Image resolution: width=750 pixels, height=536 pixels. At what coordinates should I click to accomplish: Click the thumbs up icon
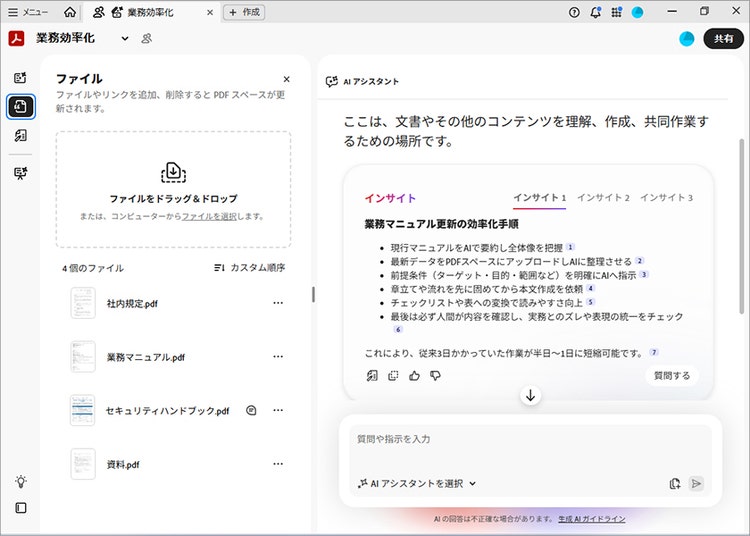[414, 376]
